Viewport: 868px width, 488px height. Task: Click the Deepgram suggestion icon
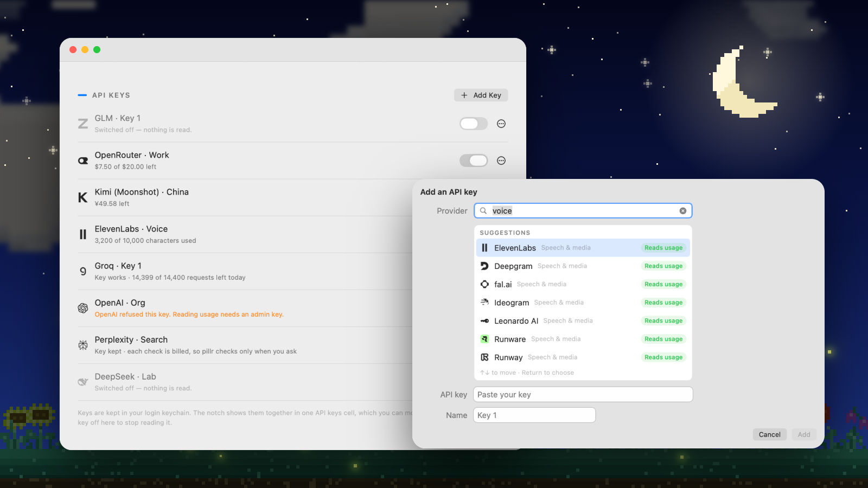(485, 266)
